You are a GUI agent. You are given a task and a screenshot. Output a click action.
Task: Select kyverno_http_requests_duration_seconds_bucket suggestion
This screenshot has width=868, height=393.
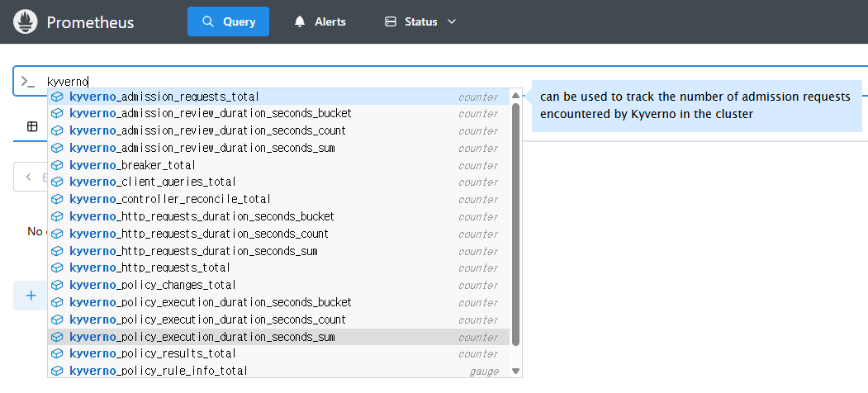tap(278, 216)
